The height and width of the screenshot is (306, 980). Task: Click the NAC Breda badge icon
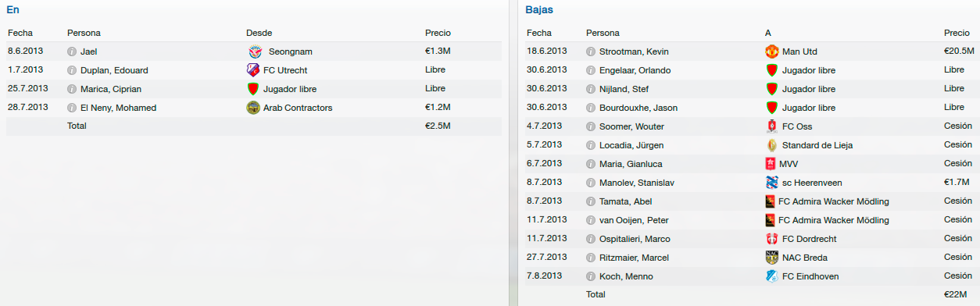tap(772, 258)
